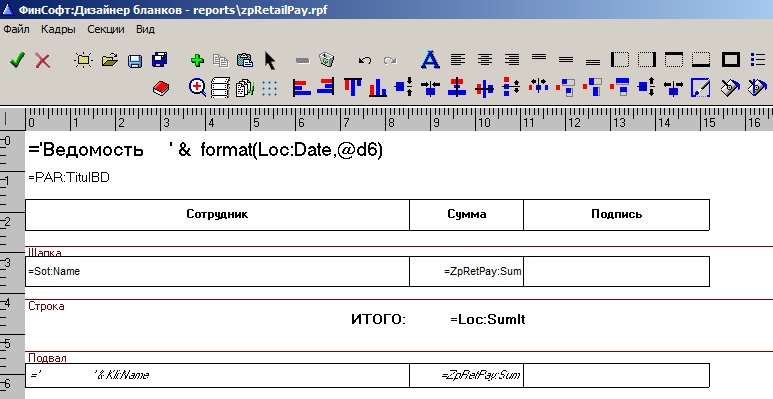
Task: Click the zoom magnifier icon
Action: pos(197,88)
